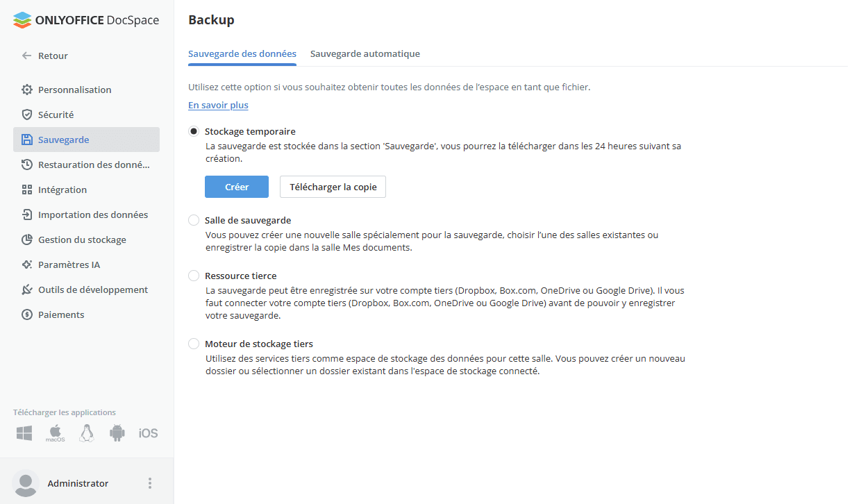The image size is (861, 504).
Task: Open the Sauvegarde des données tab
Action: (x=242, y=53)
